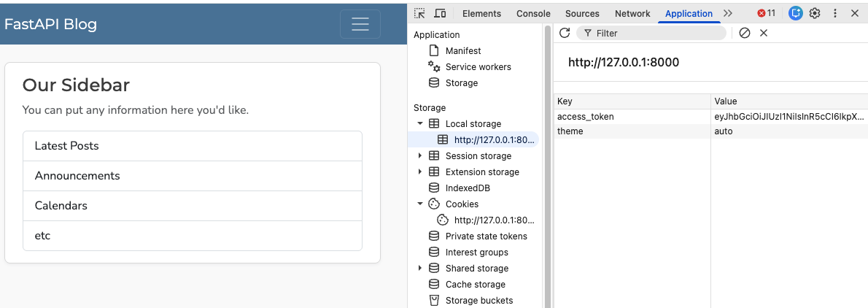
Task: Click the FastAPI Blog brand link
Action: pyautogui.click(x=50, y=24)
